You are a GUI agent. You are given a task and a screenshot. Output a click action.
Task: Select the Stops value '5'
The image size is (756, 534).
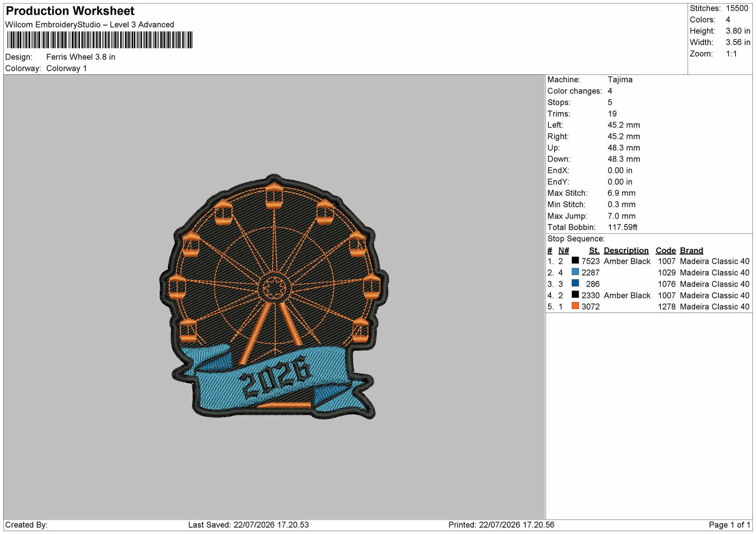click(610, 103)
